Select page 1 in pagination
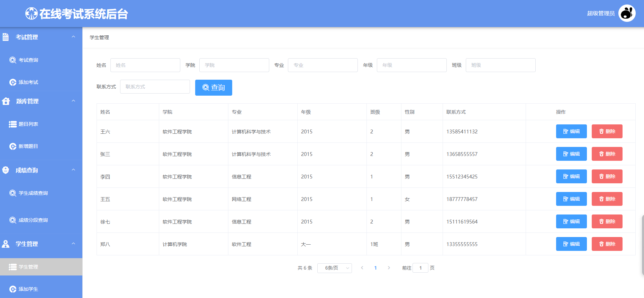 tap(375, 268)
